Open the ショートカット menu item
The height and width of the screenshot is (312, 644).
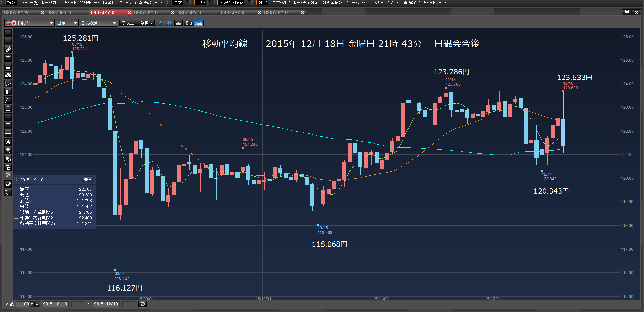tap(356, 3)
